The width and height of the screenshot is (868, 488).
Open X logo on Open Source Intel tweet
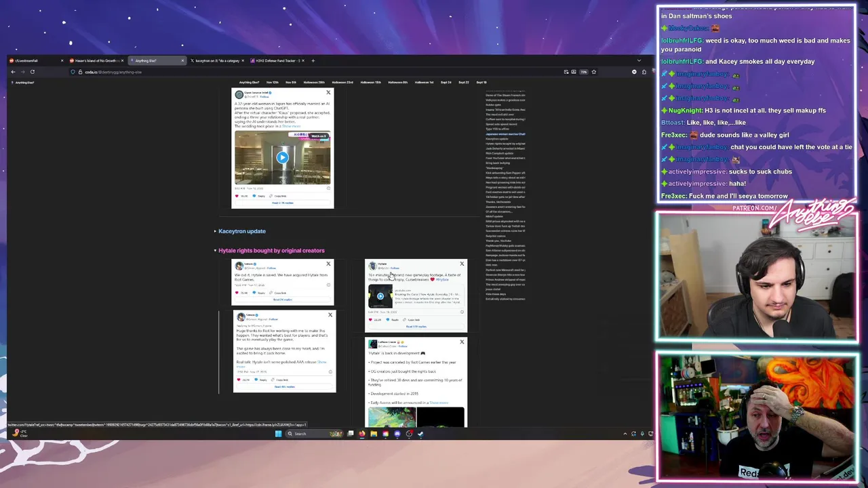(328, 93)
